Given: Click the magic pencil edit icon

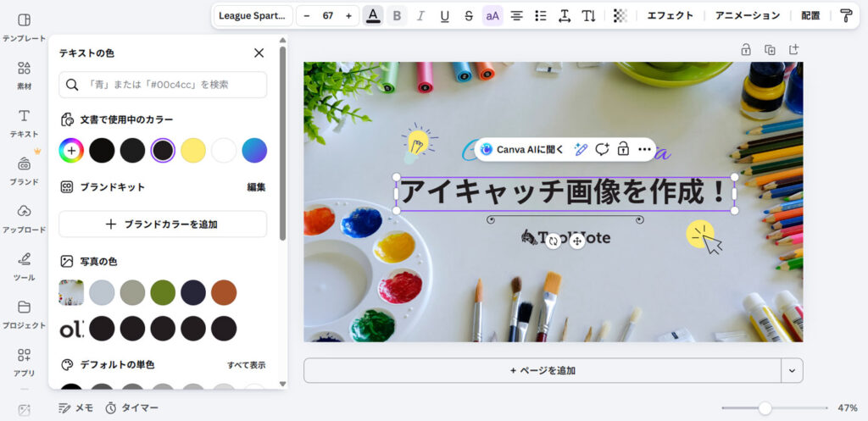Looking at the screenshot, I should click(581, 149).
